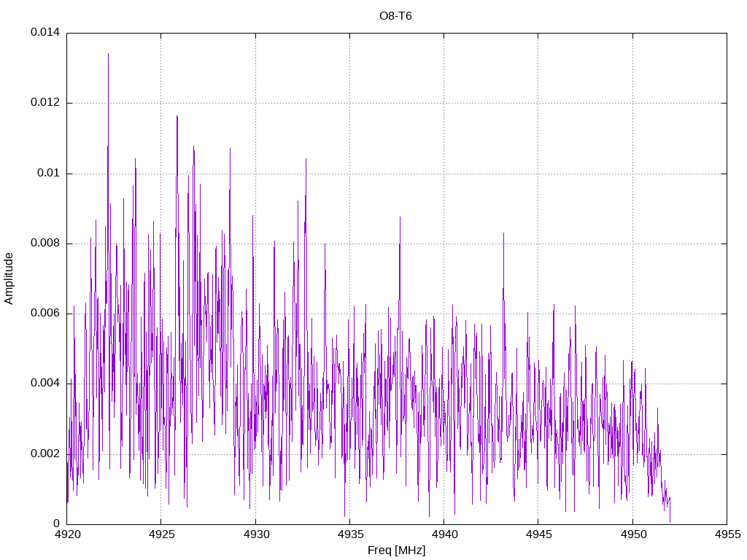Click the 4920 x-axis tick label

(67, 534)
